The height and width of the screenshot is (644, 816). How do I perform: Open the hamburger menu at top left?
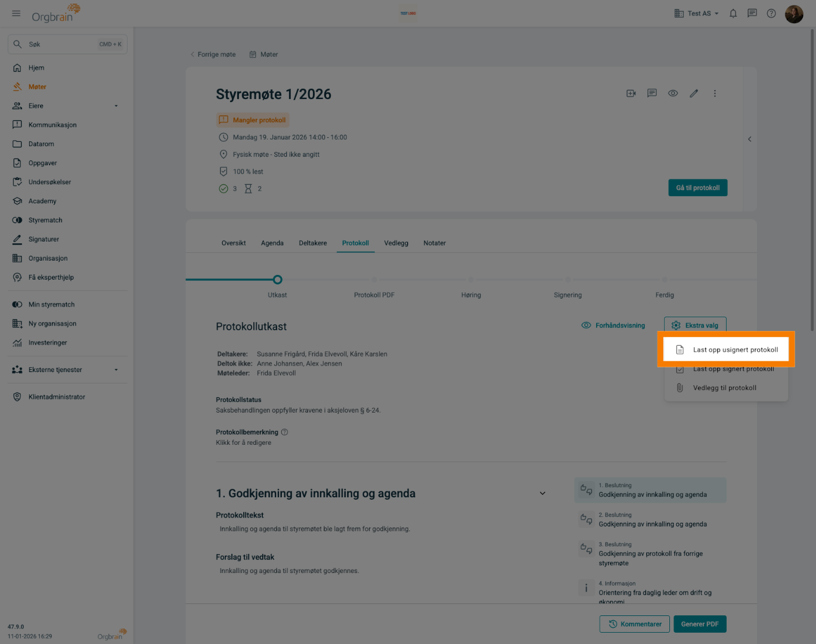16,13
